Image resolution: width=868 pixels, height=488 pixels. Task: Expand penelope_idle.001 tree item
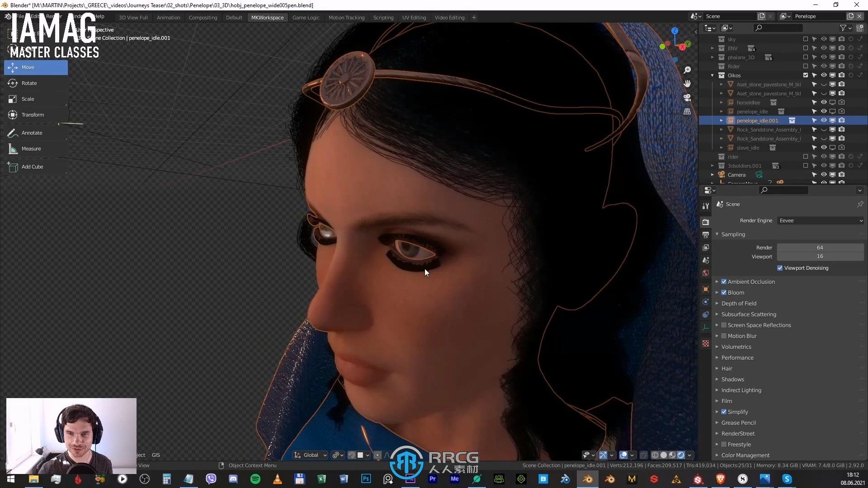[722, 120]
